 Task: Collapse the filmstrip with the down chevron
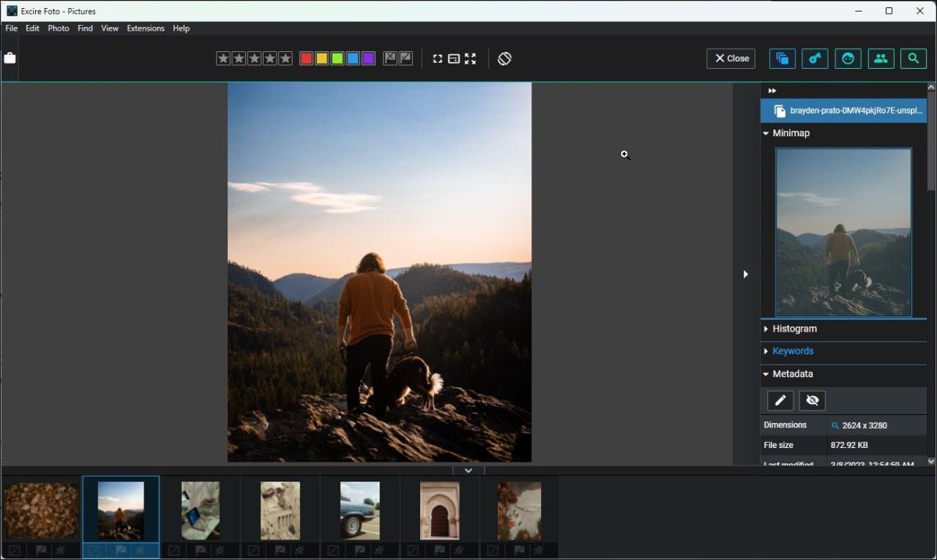click(x=468, y=471)
